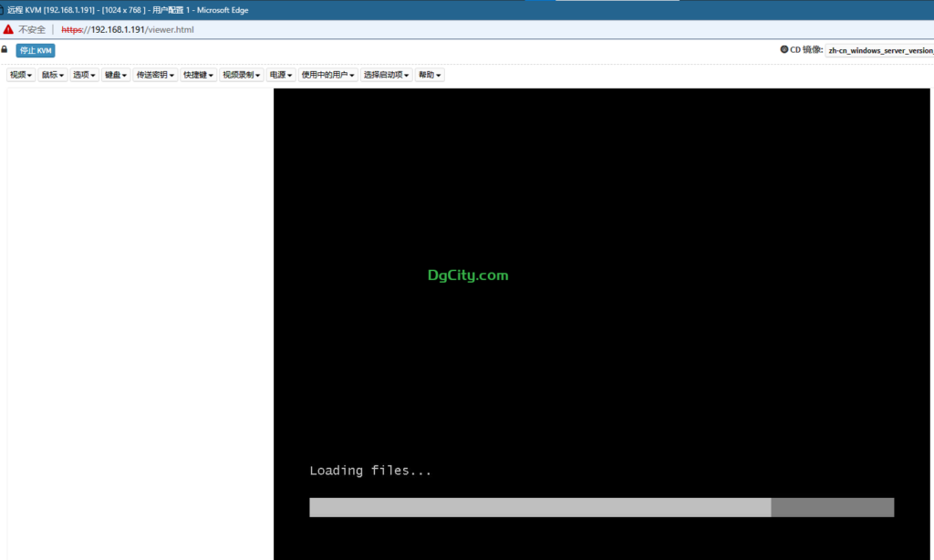
Task: Open the 键盘 menu
Action: tap(116, 75)
